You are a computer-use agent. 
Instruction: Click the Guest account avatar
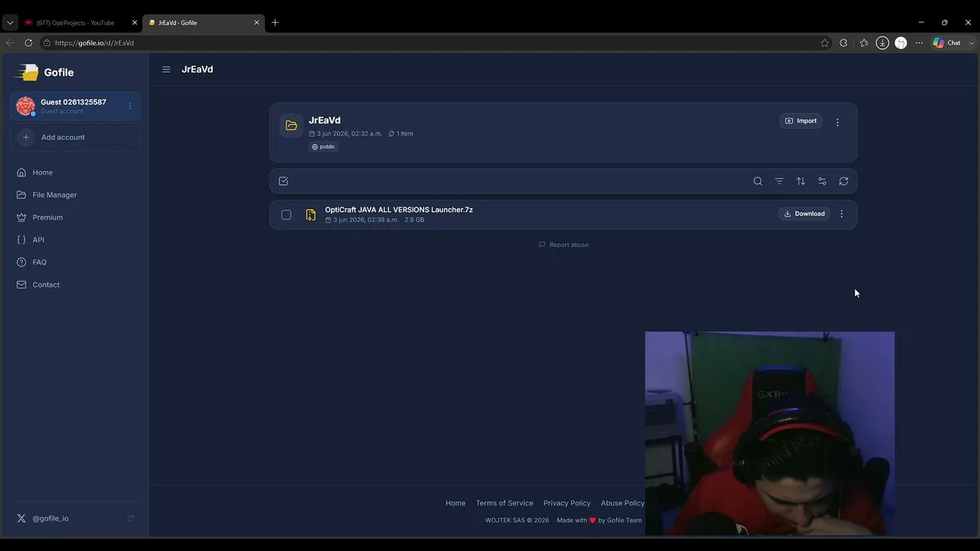(26, 106)
